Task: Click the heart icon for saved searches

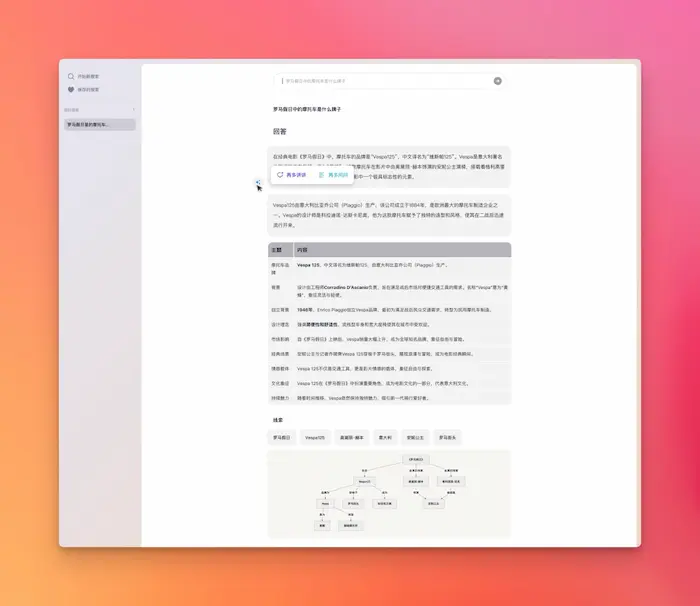Action: click(x=71, y=89)
